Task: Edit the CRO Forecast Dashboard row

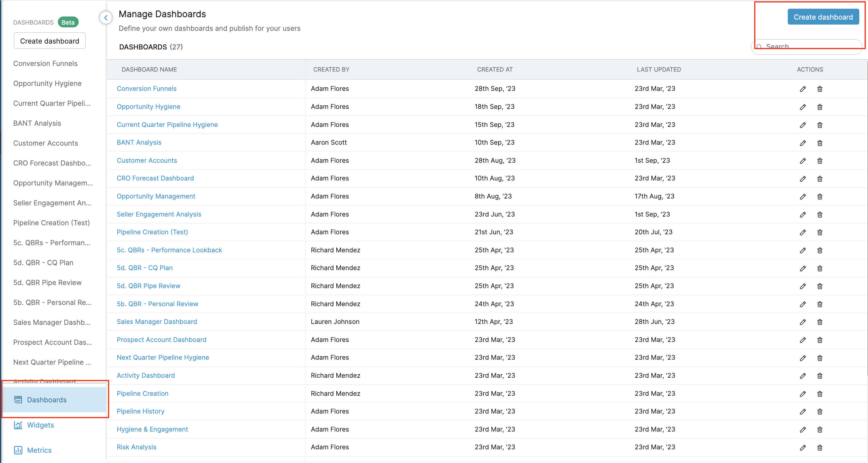Action: [x=803, y=179]
